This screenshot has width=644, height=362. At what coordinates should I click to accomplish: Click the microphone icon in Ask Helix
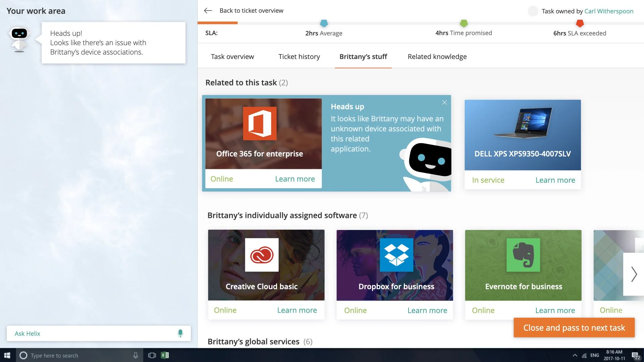click(x=180, y=333)
